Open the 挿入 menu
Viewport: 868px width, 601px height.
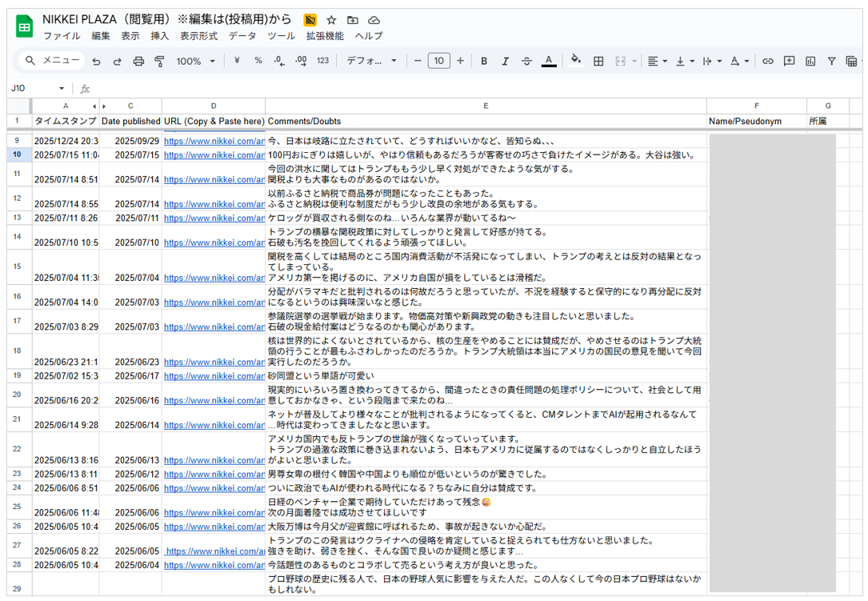pyautogui.click(x=160, y=36)
